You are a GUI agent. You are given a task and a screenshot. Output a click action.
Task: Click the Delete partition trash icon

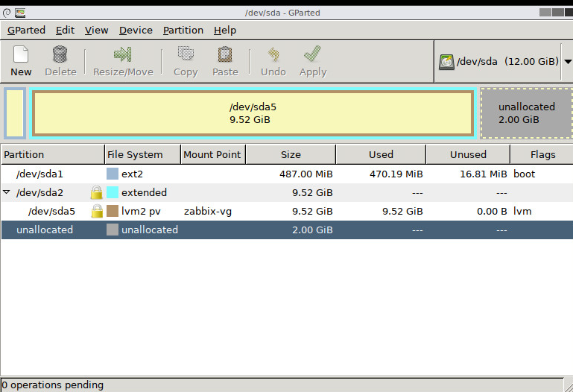point(60,54)
